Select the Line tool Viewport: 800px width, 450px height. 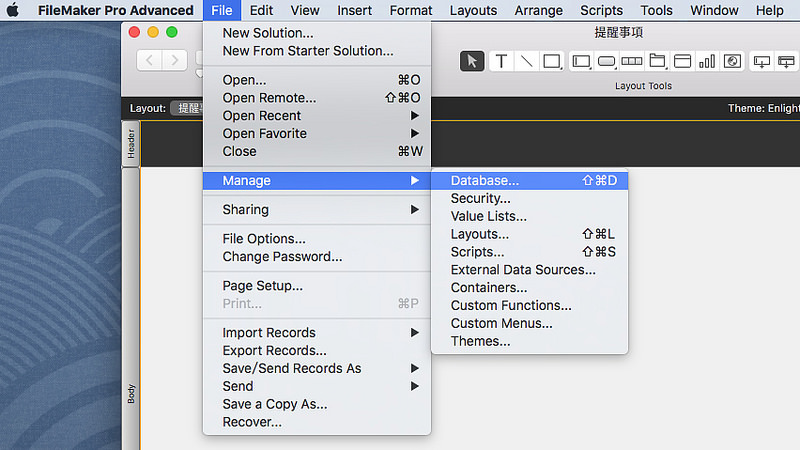click(526, 61)
